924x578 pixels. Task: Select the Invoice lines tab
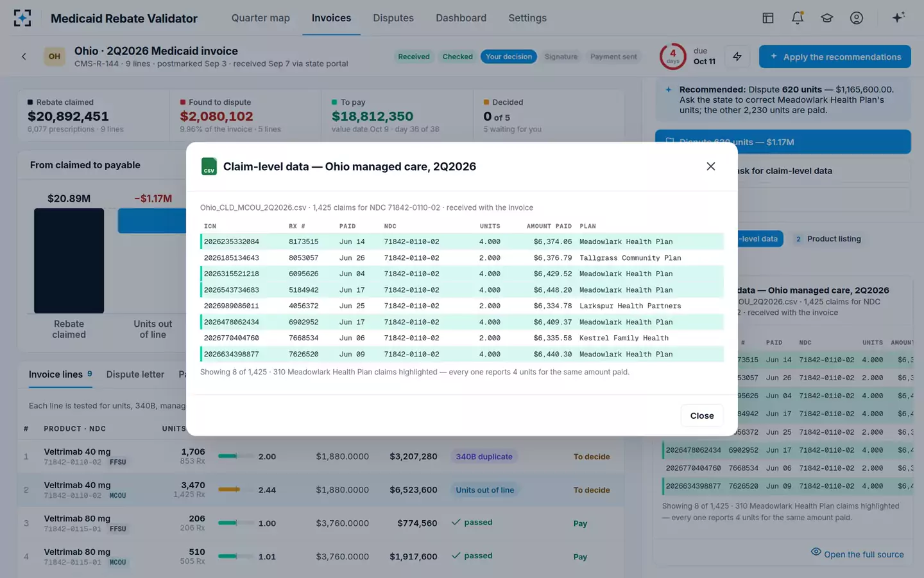point(60,374)
